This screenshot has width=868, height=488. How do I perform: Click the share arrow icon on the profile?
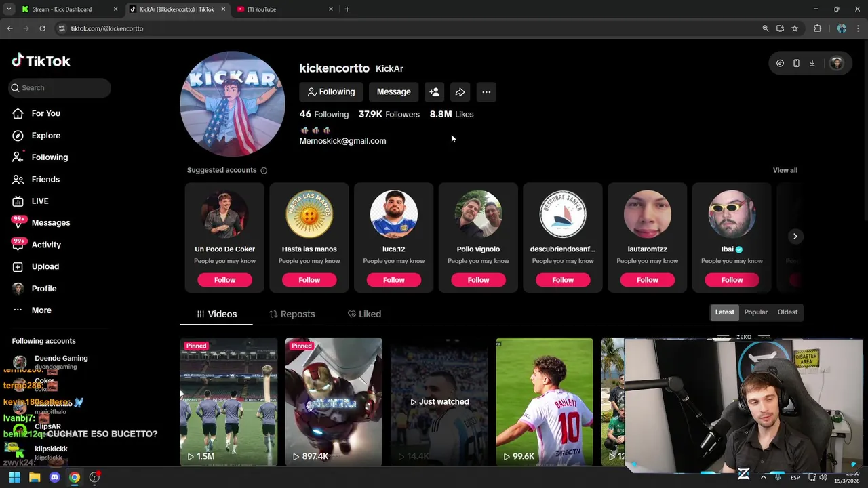click(x=460, y=91)
